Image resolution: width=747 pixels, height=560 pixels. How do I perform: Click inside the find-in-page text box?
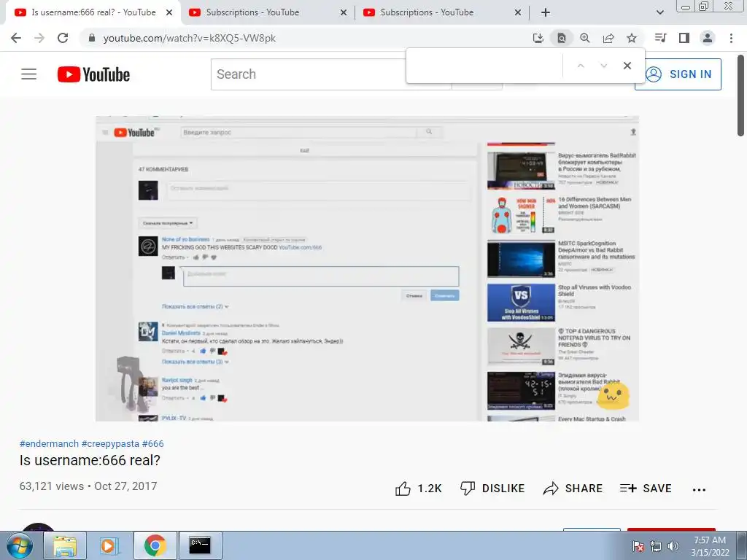tap(485, 66)
